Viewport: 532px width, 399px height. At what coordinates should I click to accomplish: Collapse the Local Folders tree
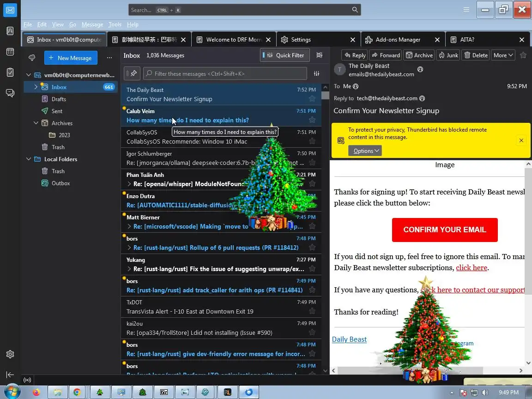pos(29,159)
